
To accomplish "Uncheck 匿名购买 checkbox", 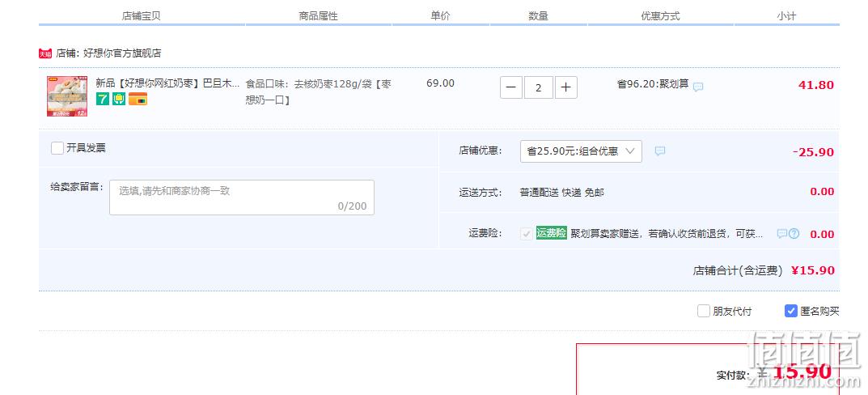I will (x=791, y=311).
